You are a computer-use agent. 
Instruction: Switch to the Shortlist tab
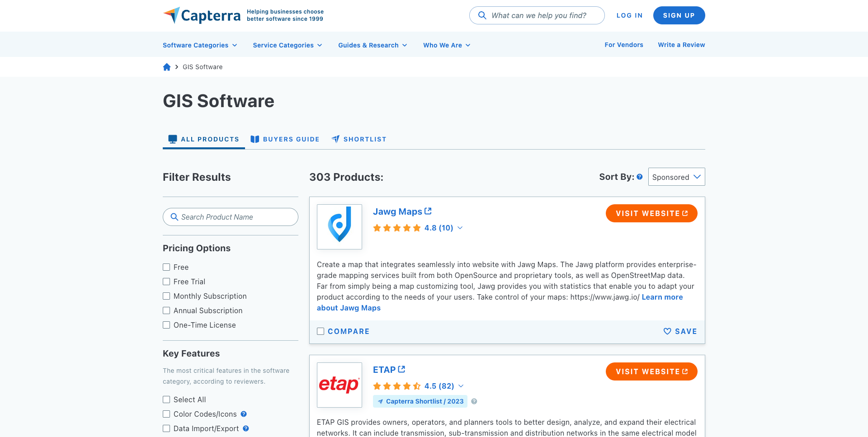pos(359,139)
